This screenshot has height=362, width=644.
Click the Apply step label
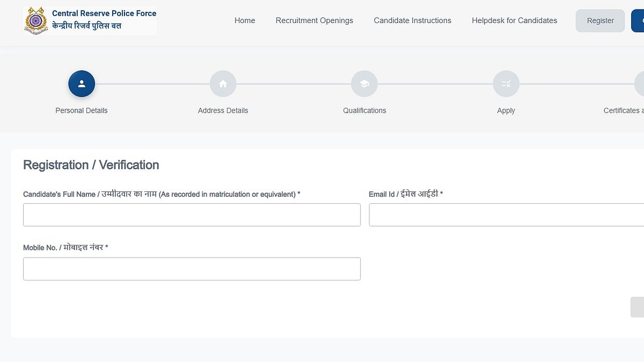click(x=506, y=110)
